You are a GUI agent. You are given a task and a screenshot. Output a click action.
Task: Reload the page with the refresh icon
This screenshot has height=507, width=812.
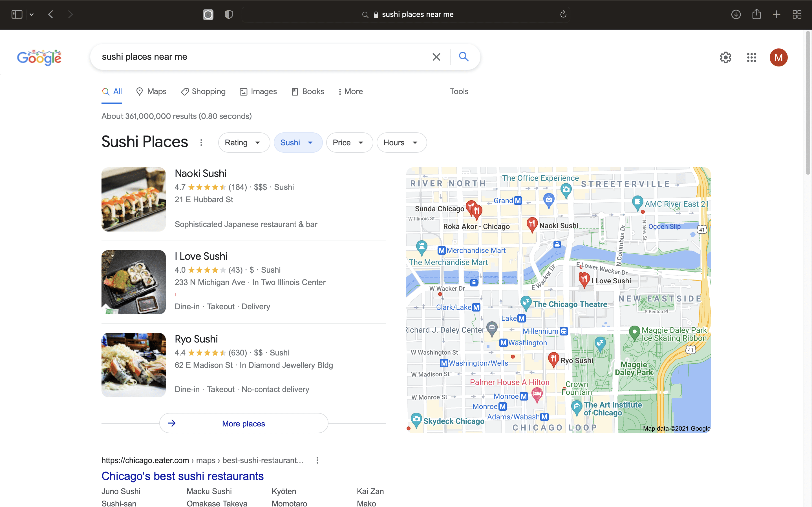tap(563, 14)
